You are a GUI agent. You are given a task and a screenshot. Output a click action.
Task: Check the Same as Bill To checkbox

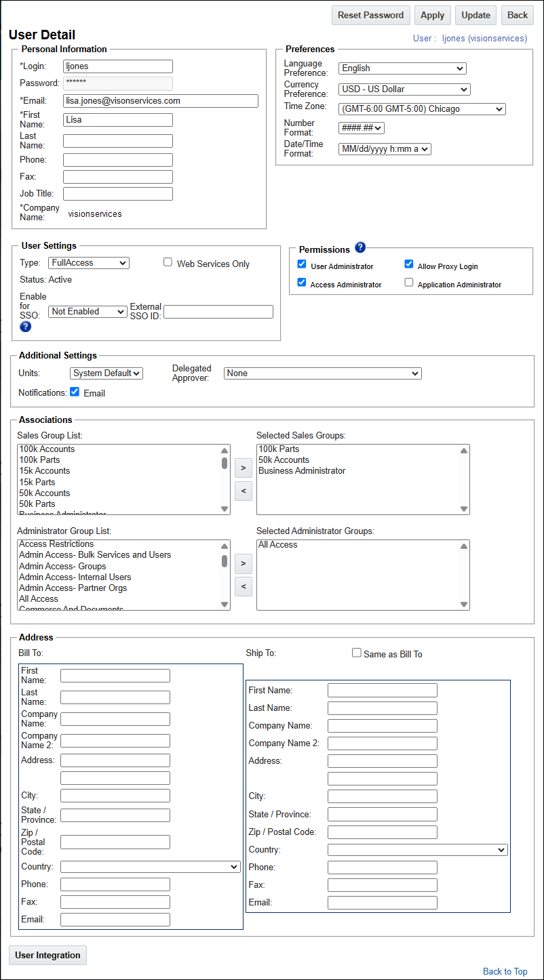click(356, 653)
